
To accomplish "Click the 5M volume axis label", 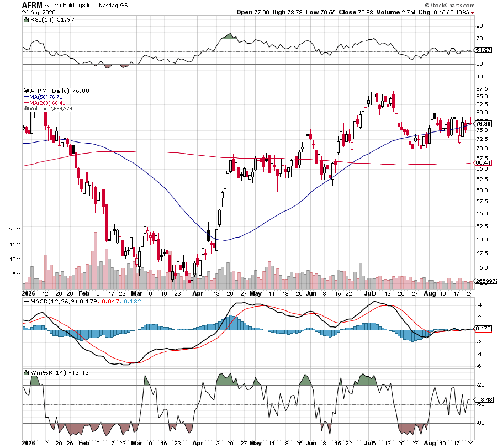I will click(x=17, y=274).
